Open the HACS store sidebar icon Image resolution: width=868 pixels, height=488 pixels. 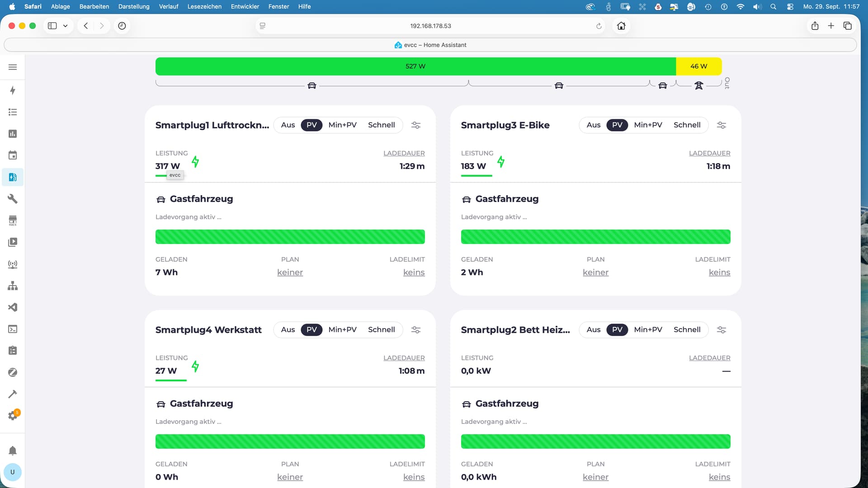pyautogui.click(x=13, y=221)
